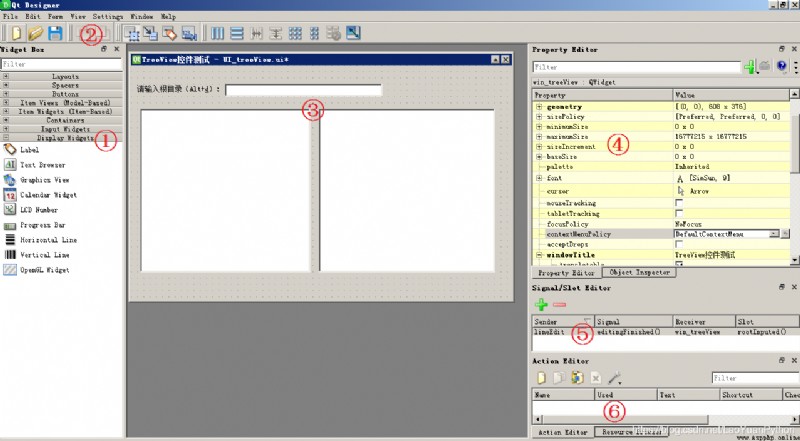Add dynamic property with green plus
This screenshot has width=800, height=441.
point(749,66)
